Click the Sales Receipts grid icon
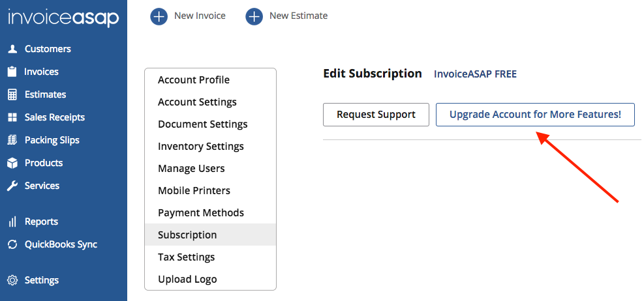The height and width of the screenshot is (301, 644). pos(12,117)
